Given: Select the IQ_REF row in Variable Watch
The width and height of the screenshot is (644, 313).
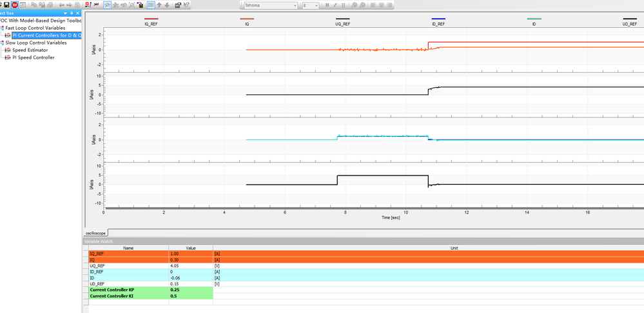Looking at the screenshot, I should [363, 254].
